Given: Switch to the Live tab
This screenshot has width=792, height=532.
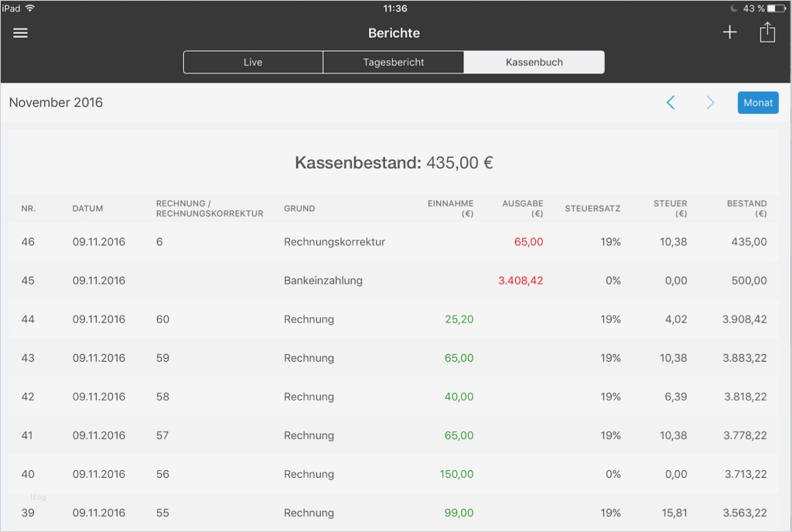Looking at the screenshot, I should coord(253,63).
